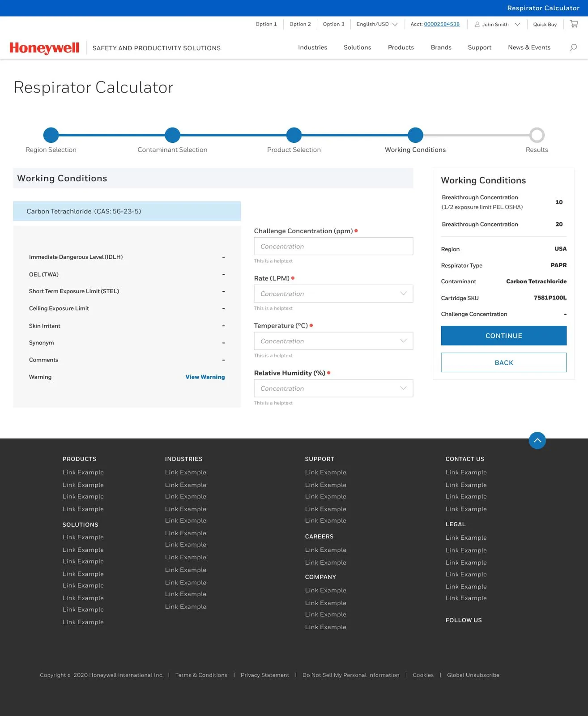Open the Relative Humidity (%) dropdown
This screenshot has width=588, height=716.
coord(333,388)
